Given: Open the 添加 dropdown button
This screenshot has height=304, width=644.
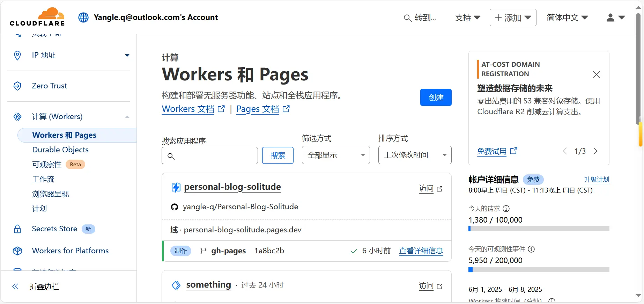Looking at the screenshot, I should [513, 17].
